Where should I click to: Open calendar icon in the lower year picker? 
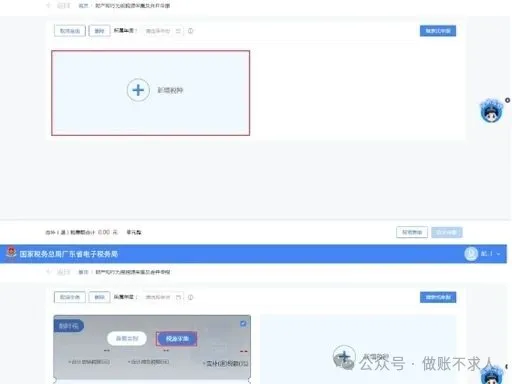(178, 297)
